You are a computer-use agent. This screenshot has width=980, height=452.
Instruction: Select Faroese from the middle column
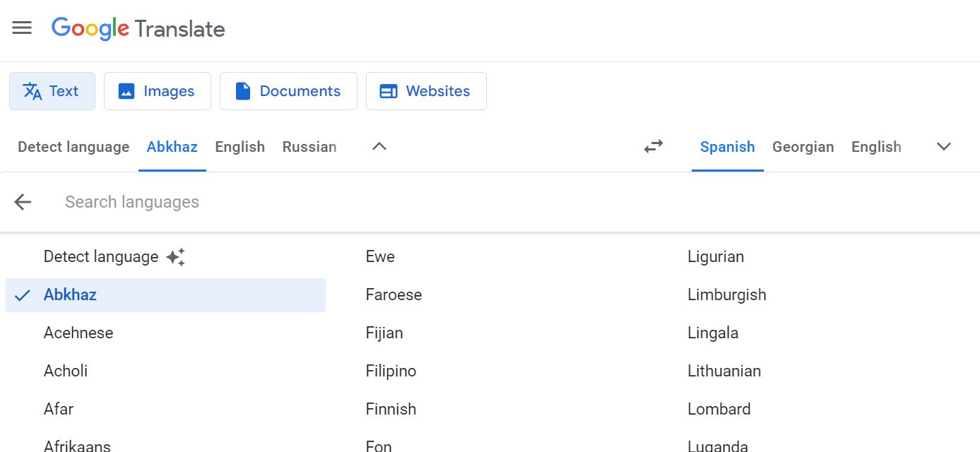tap(394, 295)
